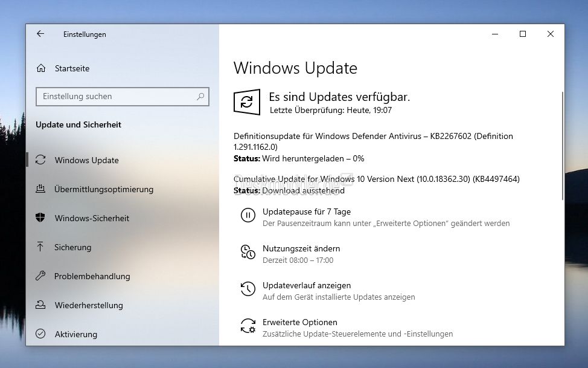Click the Wiederherstellung icon
The width and height of the screenshot is (588, 368).
[x=40, y=305]
